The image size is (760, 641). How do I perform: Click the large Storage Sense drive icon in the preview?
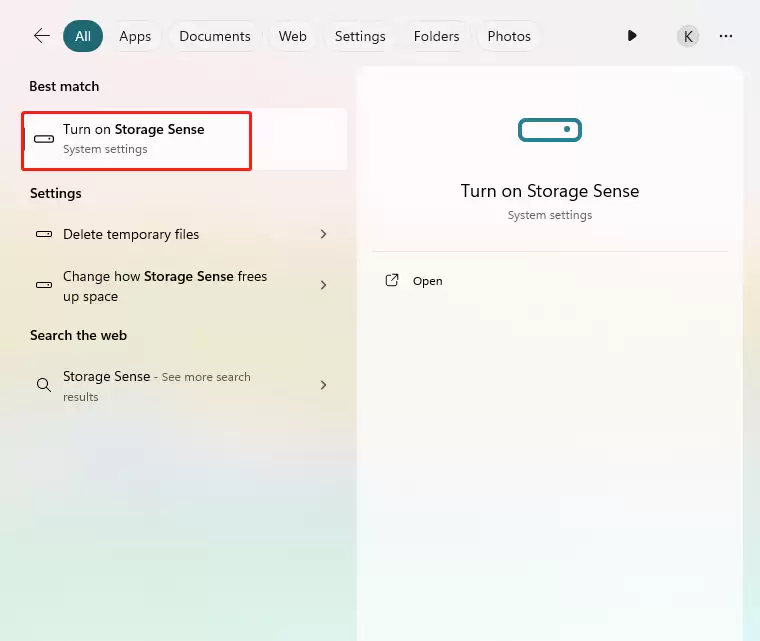550,130
